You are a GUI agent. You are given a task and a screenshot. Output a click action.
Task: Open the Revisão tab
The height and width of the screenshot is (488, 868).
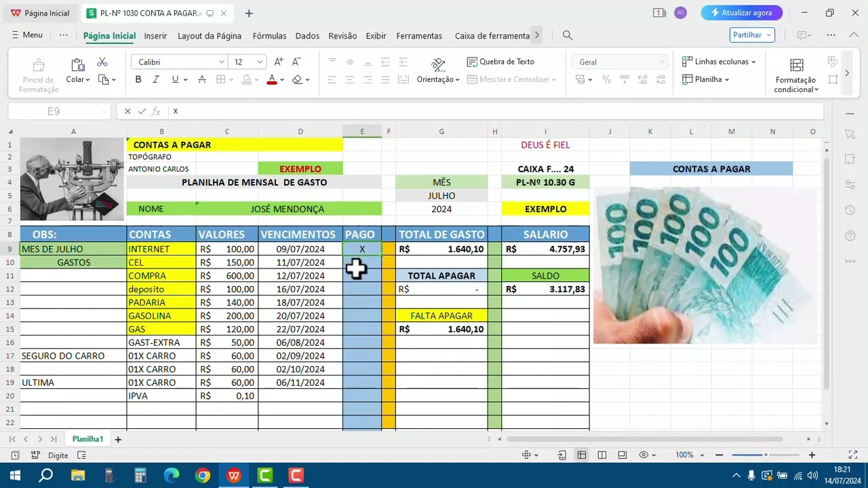coord(342,36)
